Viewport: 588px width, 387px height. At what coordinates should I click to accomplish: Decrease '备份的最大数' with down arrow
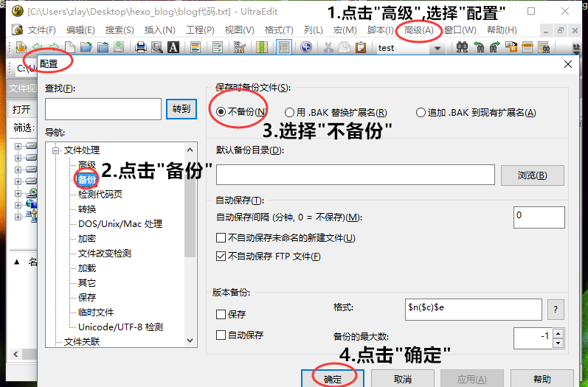click(558, 343)
